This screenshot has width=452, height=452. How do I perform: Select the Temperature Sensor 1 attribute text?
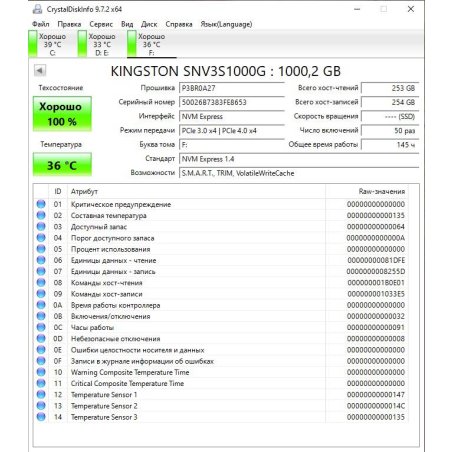click(104, 395)
